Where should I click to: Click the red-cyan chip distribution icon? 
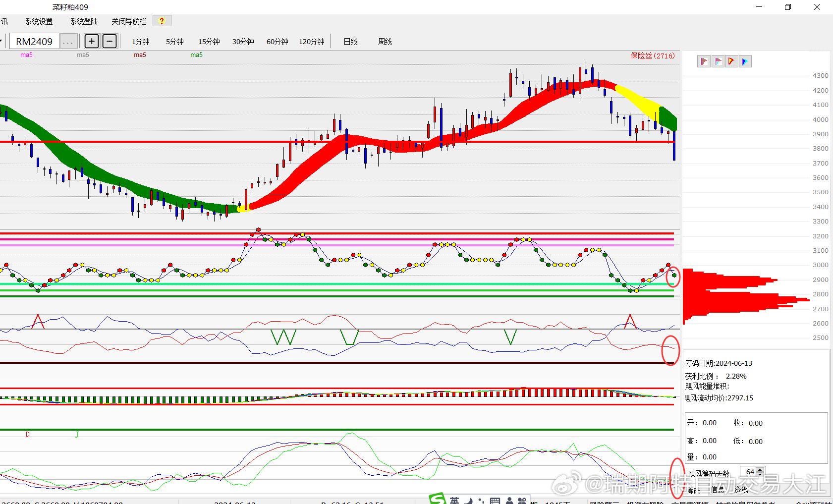(x=718, y=61)
